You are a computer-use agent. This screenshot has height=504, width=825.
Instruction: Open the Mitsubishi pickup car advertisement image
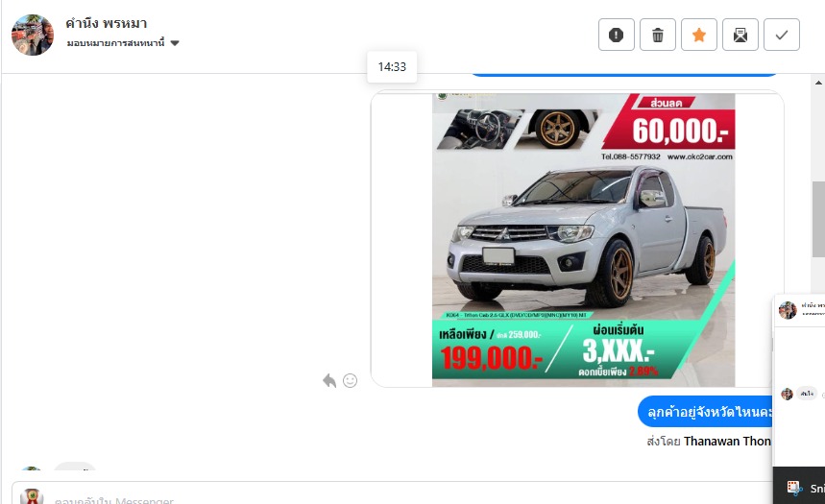[x=584, y=240]
